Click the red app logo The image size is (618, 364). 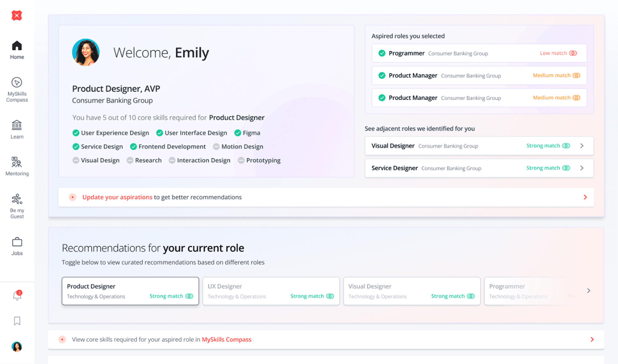[x=17, y=15]
